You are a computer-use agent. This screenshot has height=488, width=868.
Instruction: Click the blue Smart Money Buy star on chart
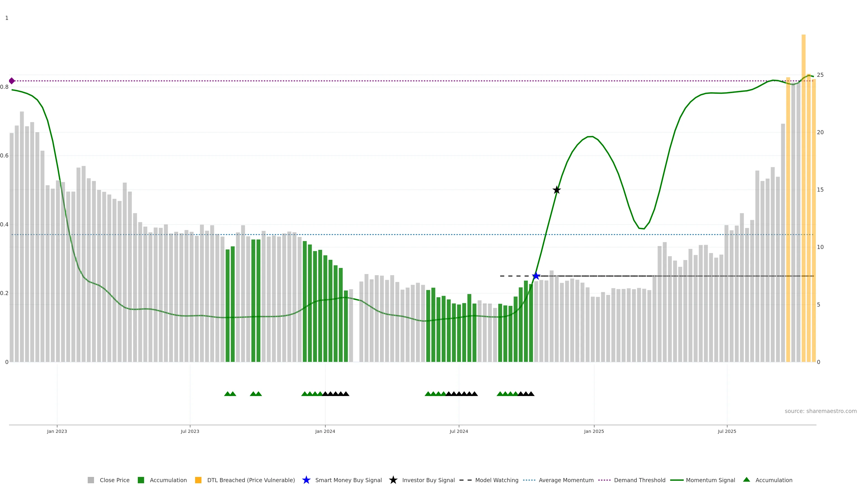pos(536,276)
